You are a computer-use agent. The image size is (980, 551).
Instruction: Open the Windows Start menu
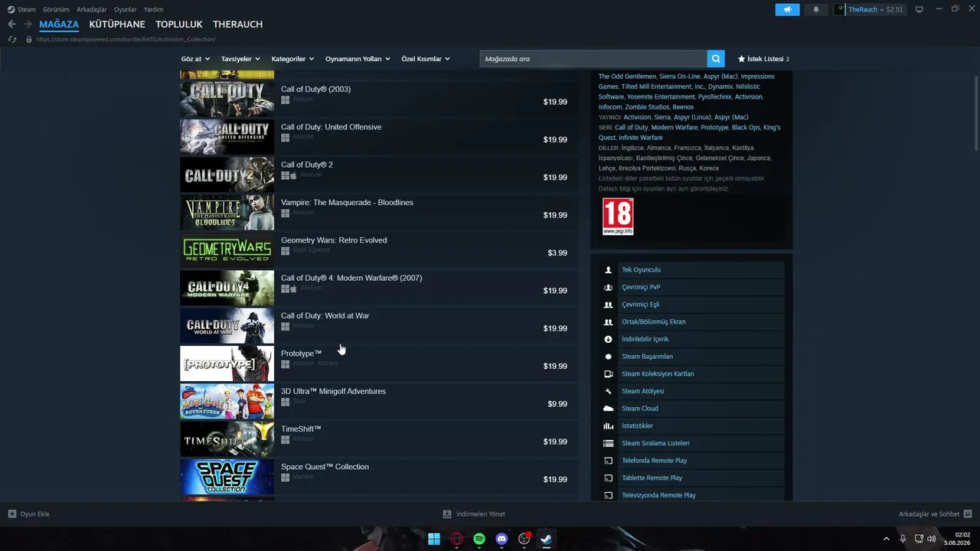(434, 539)
